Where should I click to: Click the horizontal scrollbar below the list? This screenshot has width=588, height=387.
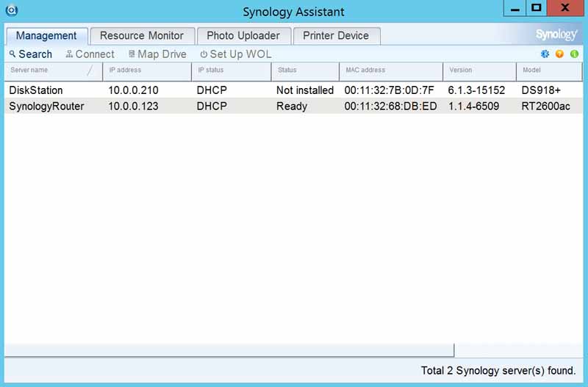tap(229, 350)
